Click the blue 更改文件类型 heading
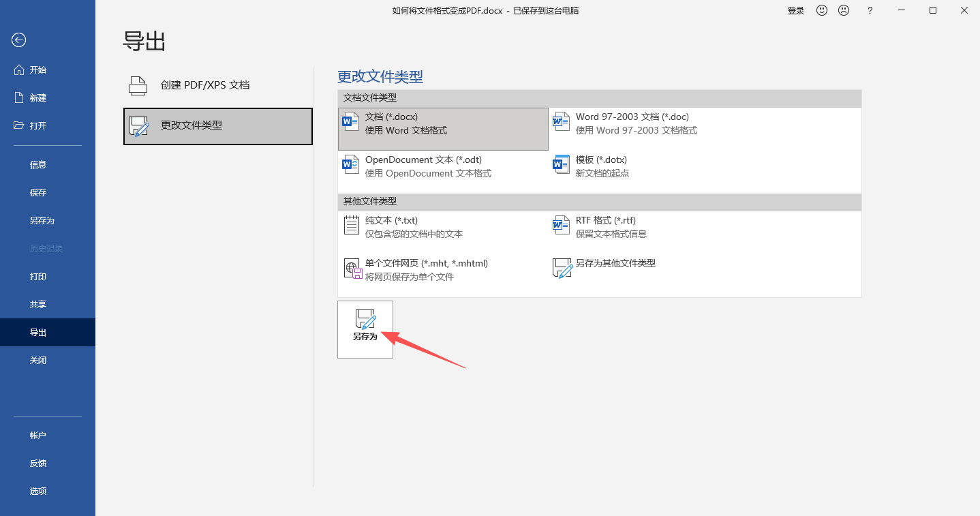The image size is (980, 516). tap(380, 76)
